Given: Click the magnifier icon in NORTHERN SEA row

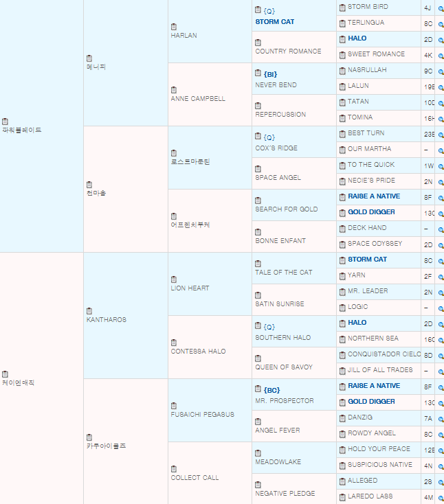Looking at the screenshot, I should (441, 339).
